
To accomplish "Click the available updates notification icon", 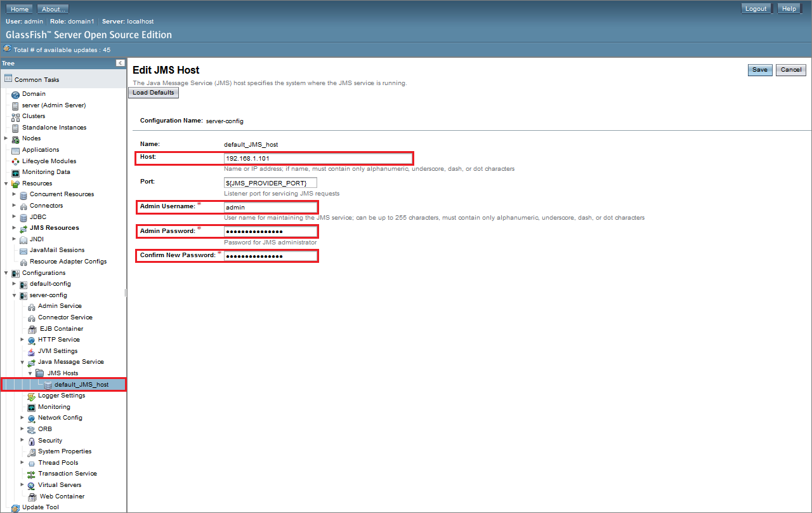I will click(x=7, y=49).
